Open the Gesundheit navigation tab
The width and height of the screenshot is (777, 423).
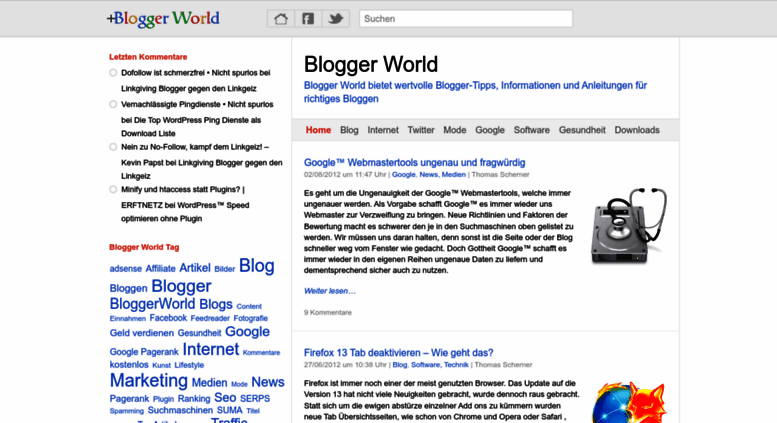[x=582, y=130]
